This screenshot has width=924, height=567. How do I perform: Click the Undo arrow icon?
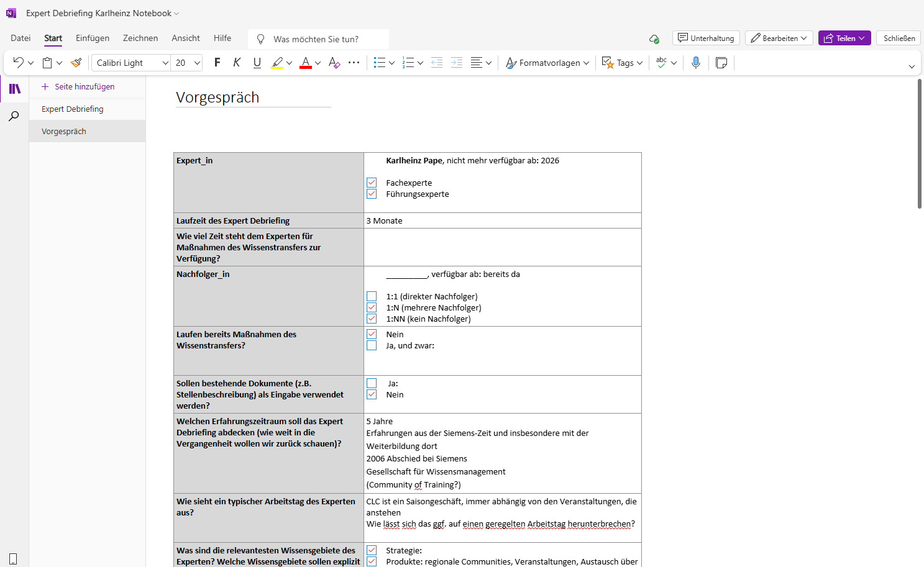click(x=18, y=63)
